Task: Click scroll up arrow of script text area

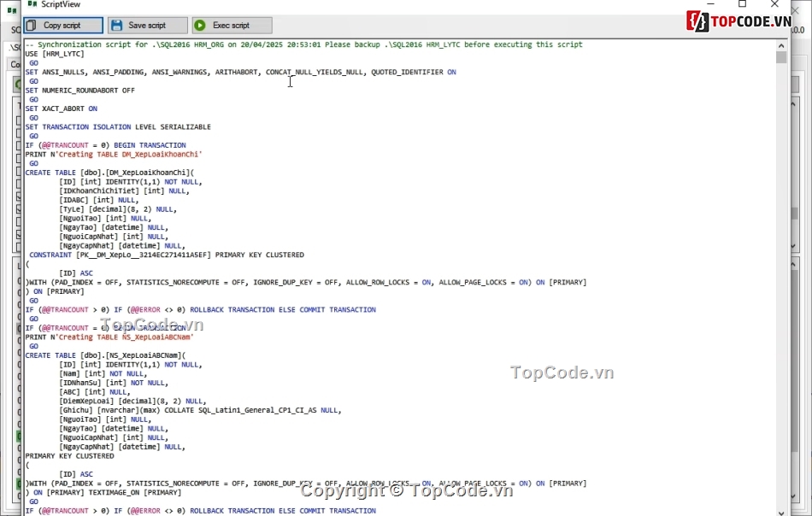Action: pyautogui.click(x=781, y=45)
